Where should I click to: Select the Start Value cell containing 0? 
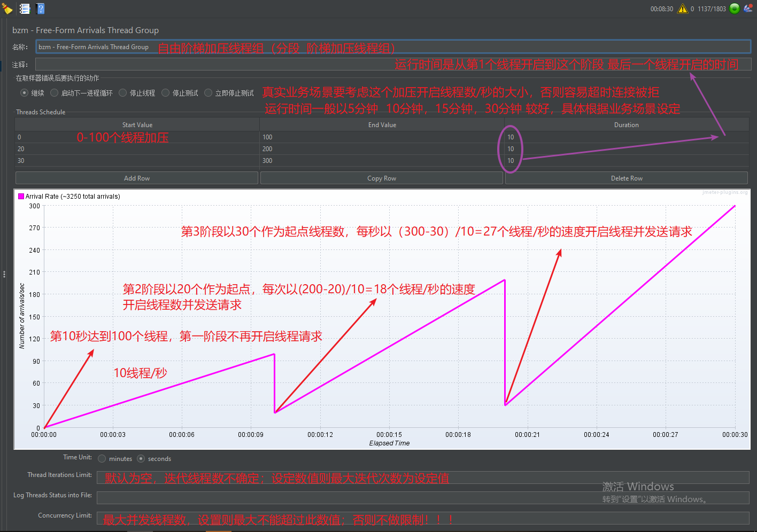tap(137, 137)
